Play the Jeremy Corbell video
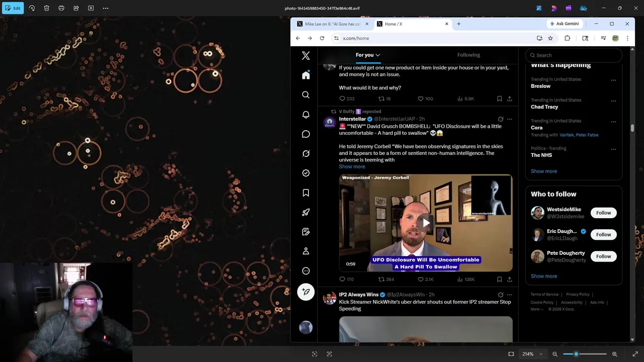 [426, 223]
